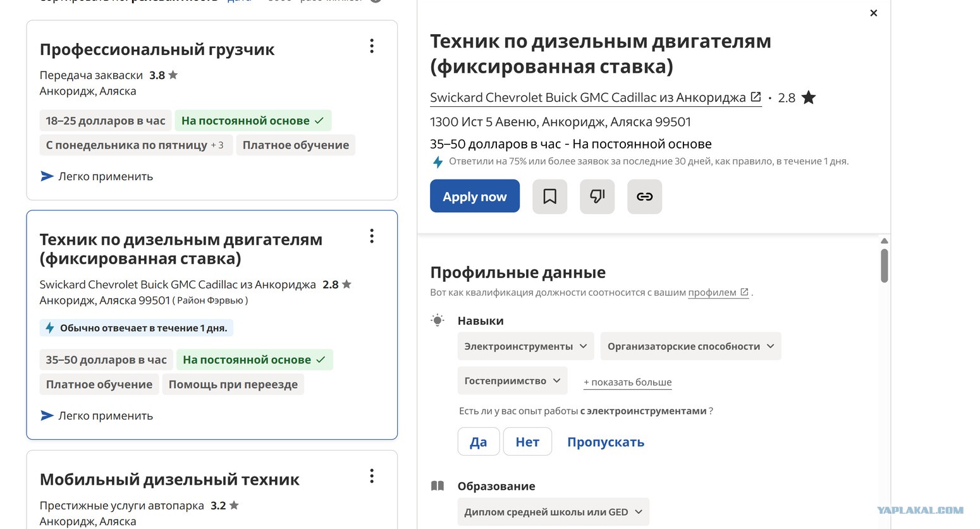The height and width of the screenshot is (529, 980).
Task: Click the Навыки section heading
Action: (x=481, y=321)
